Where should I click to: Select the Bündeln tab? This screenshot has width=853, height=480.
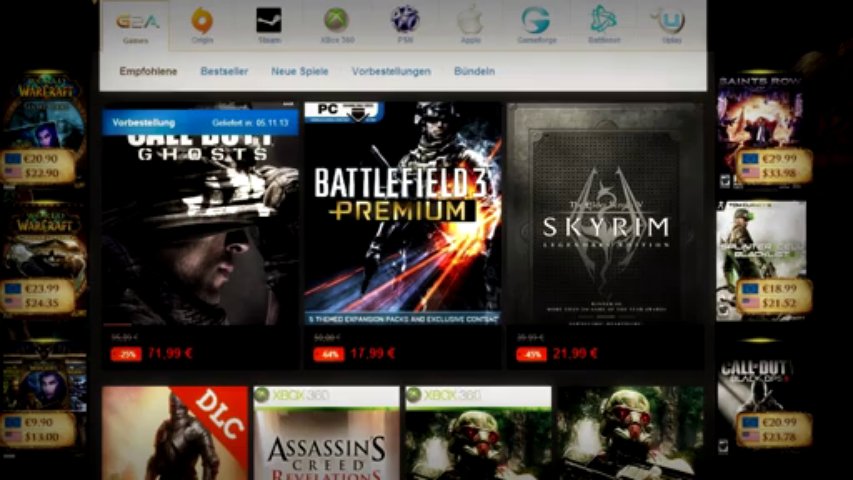[x=474, y=72]
